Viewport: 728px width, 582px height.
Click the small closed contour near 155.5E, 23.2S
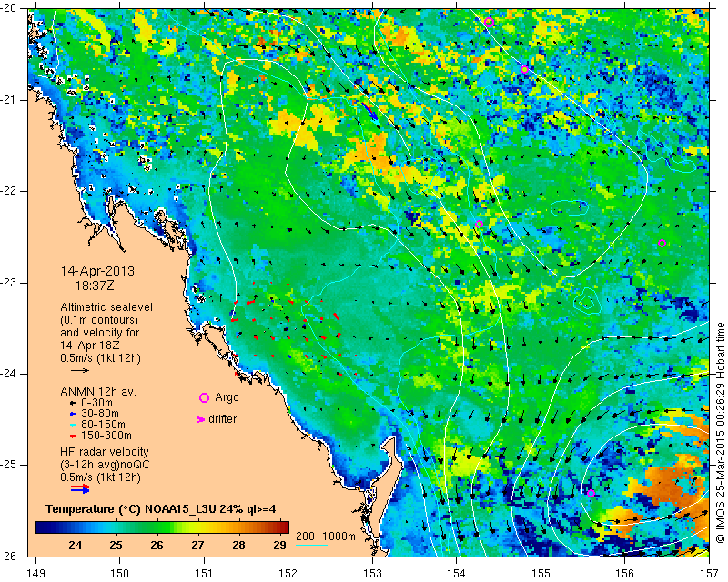pyautogui.click(x=586, y=302)
